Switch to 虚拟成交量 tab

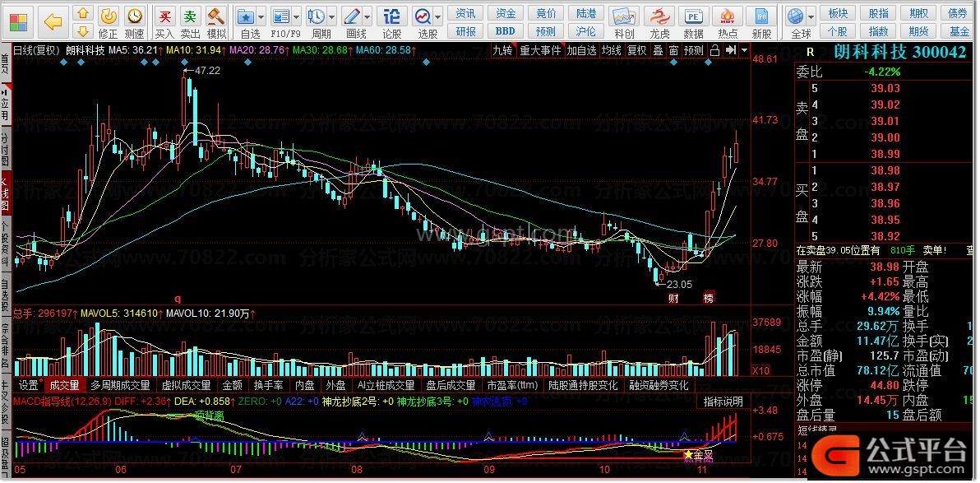187,385
